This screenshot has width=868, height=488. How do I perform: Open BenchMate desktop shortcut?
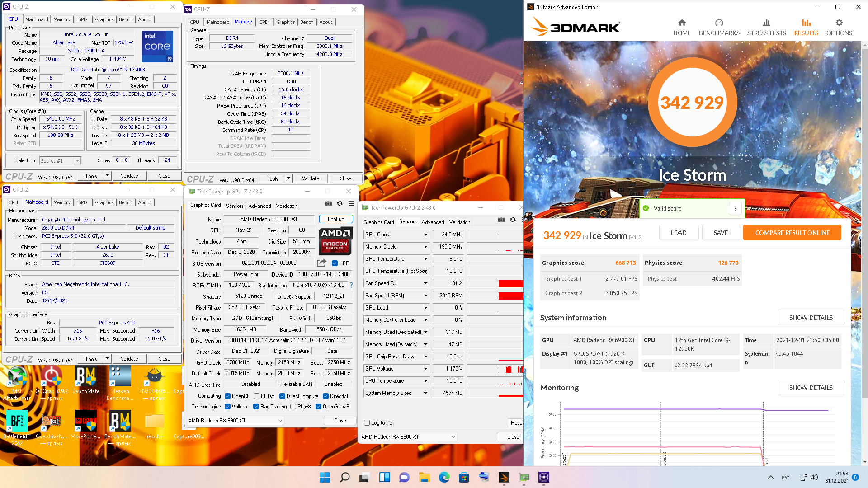tap(85, 380)
